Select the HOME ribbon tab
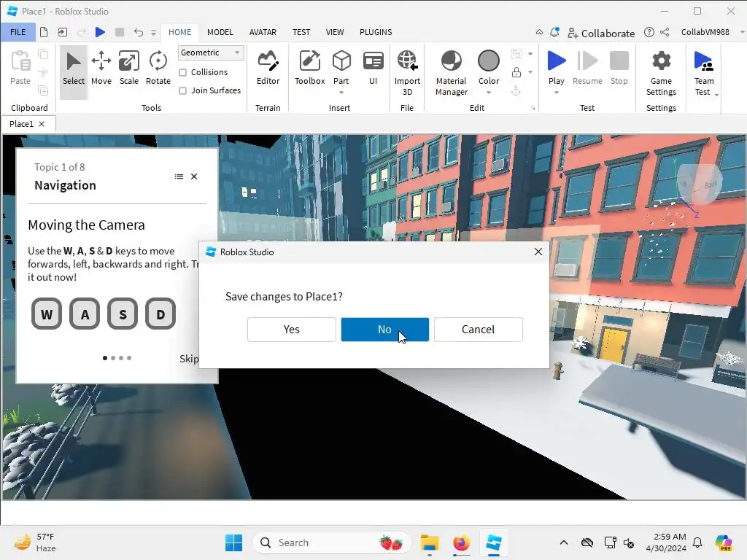The image size is (747, 560). (x=179, y=32)
